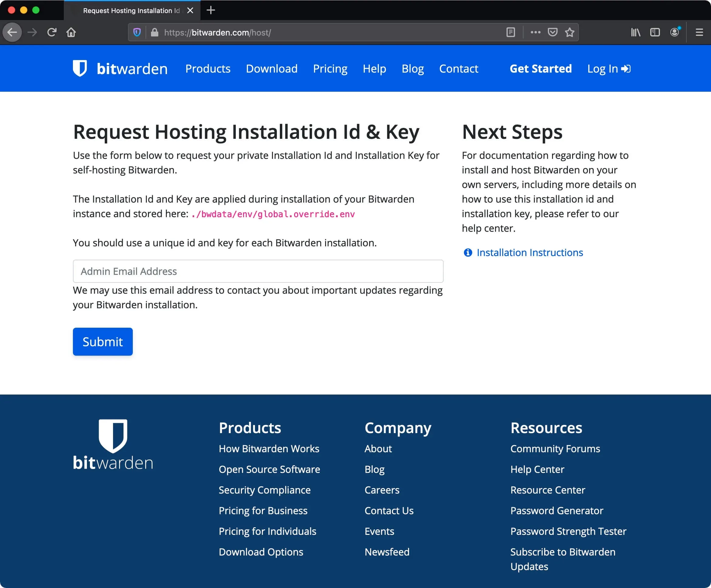Open Pricing for Business footer link
The image size is (711, 588).
pyautogui.click(x=263, y=511)
